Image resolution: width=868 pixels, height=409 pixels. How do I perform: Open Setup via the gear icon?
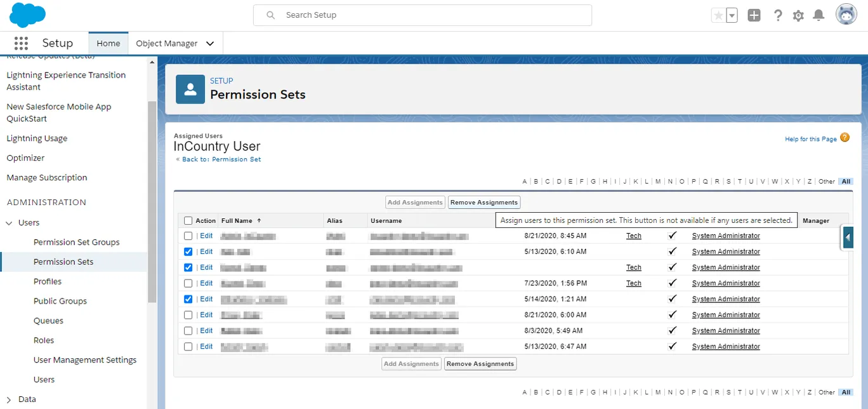pyautogui.click(x=798, y=15)
